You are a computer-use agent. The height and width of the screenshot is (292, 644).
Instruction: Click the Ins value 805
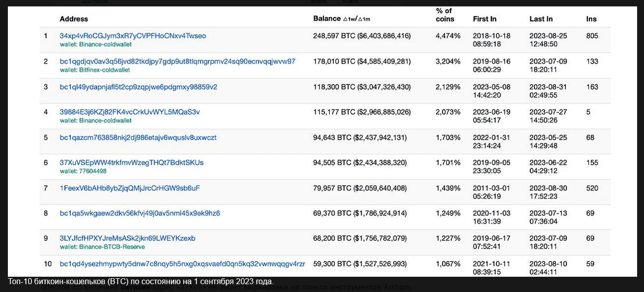[592, 36]
